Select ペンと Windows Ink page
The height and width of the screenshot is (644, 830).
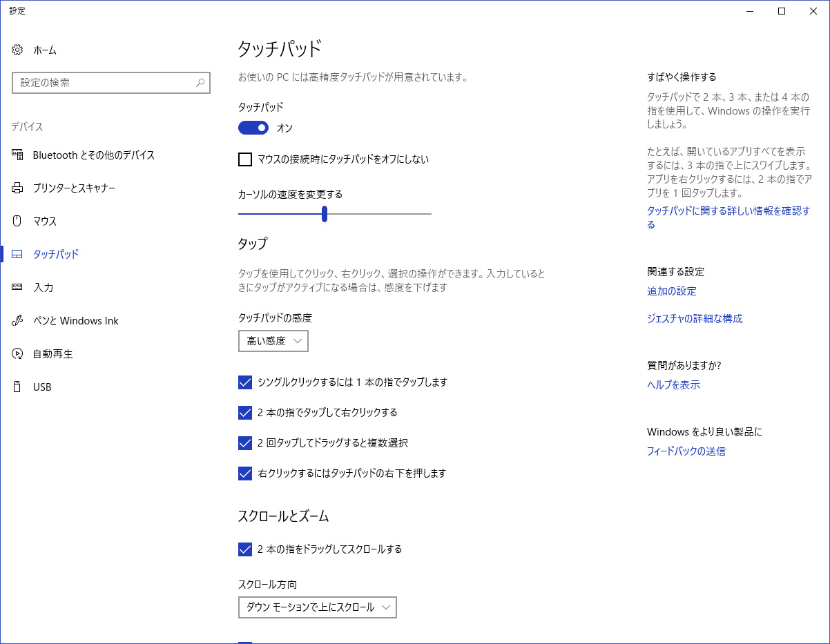tap(76, 321)
